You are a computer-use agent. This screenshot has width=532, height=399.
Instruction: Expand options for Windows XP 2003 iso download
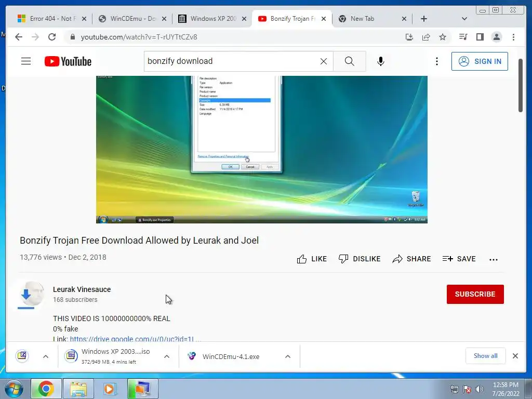167,356
